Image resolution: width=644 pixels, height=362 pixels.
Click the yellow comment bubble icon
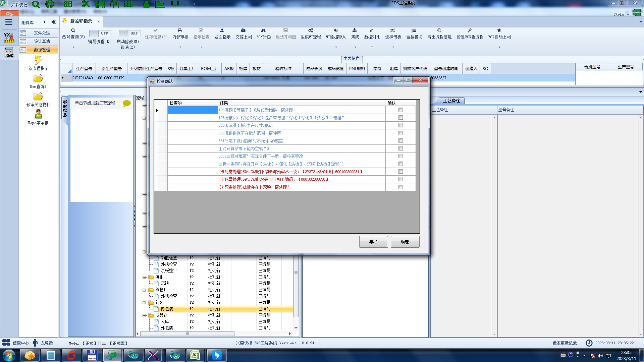(x=127, y=104)
